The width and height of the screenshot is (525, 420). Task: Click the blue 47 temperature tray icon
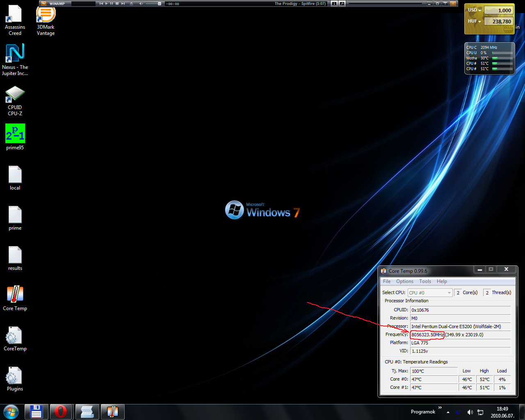point(459,412)
